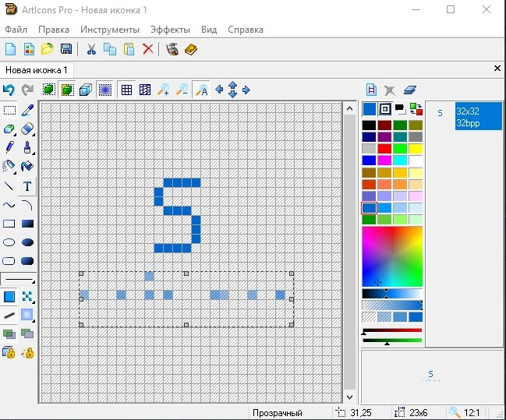
Task: Close the Новая иконка 1 document tab
Action: coord(497,69)
